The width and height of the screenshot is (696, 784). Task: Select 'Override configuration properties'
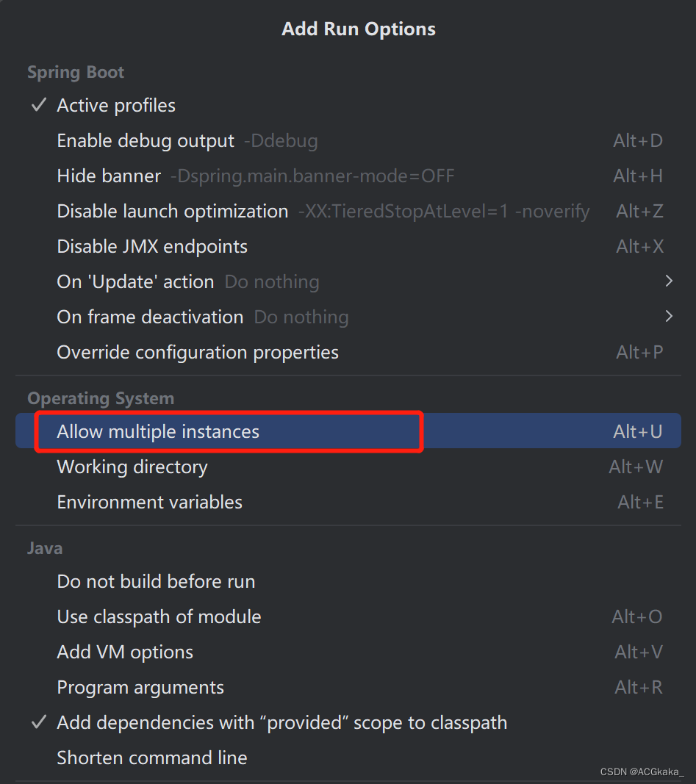(x=197, y=352)
